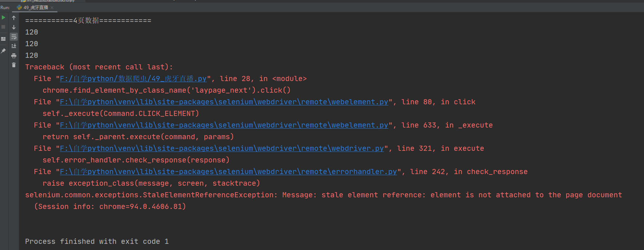The image size is (644, 250).
Task: Open webelement.py link at line 633
Action: (x=224, y=125)
